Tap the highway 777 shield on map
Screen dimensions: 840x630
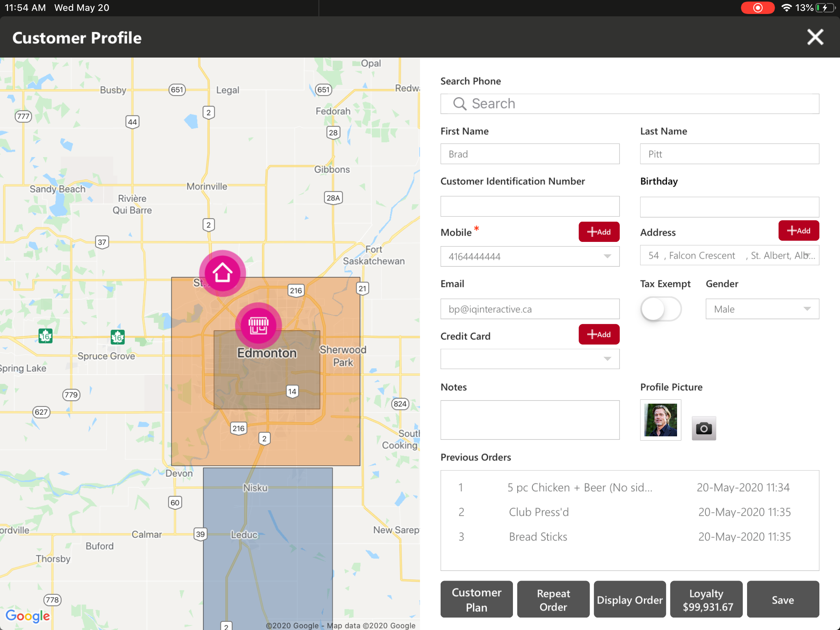[23, 116]
